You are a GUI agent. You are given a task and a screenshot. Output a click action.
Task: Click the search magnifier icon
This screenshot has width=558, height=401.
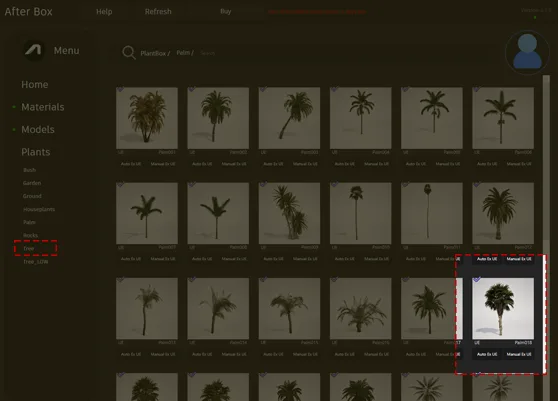coord(128,53)
